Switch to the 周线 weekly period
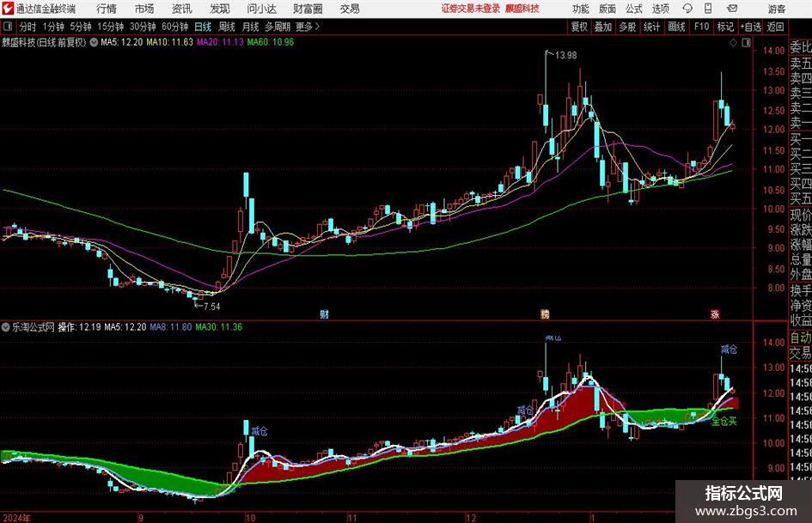The image size is (812, 523). [x=226, y=27]
